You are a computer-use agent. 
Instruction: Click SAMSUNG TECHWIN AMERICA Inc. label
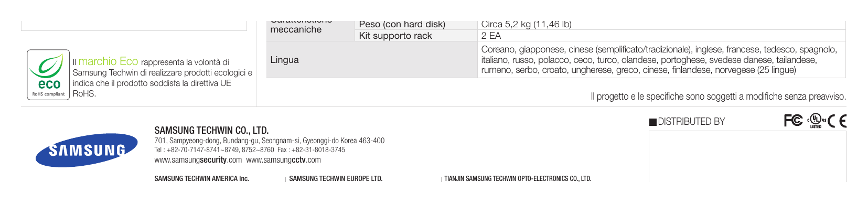[x=201, y=178]
